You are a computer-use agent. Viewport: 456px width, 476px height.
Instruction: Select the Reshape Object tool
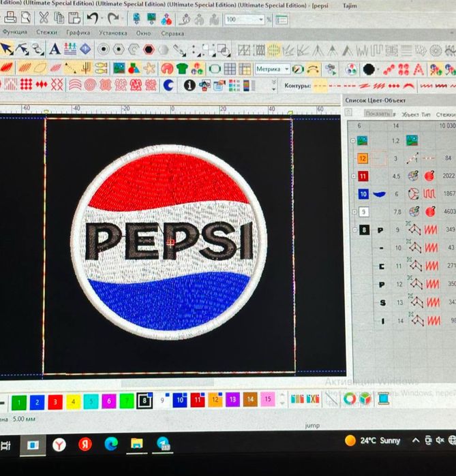tap(22, 49)
